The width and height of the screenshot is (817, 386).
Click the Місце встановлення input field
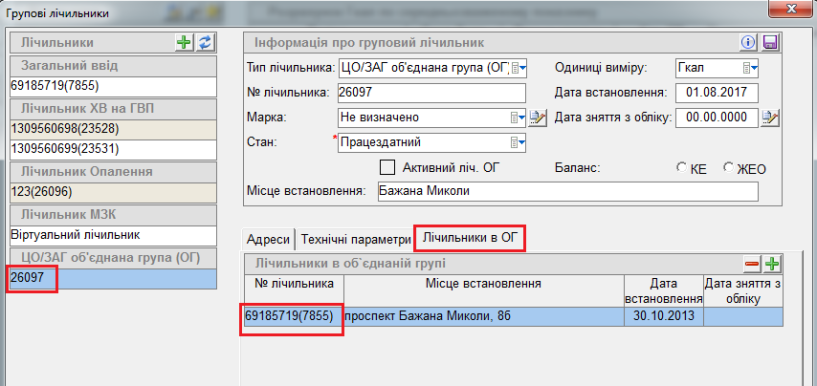567,191
